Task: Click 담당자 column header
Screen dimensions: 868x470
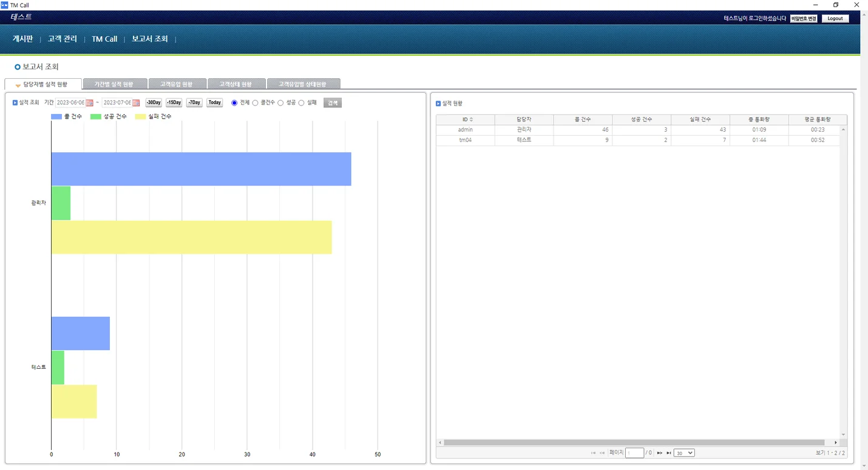Action: click(x=524, y=119)
